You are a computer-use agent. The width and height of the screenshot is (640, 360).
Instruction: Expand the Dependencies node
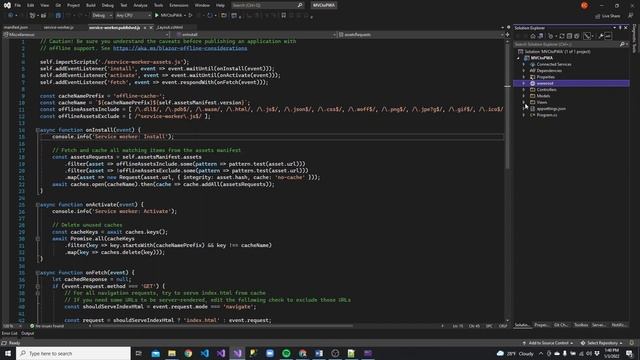(524, 71)
